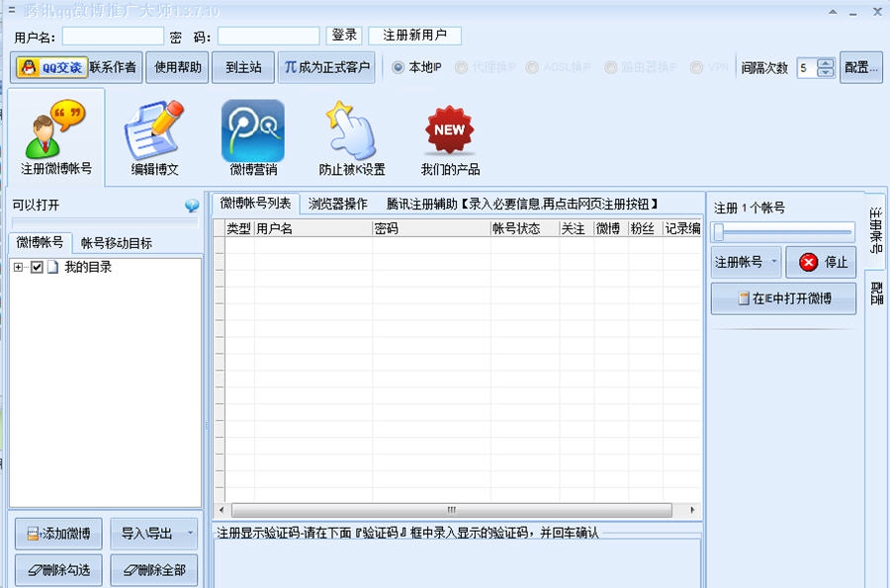Screen dimensions: 890x588
Task: Click the 粉丝 column header
Action: point(646,228)
